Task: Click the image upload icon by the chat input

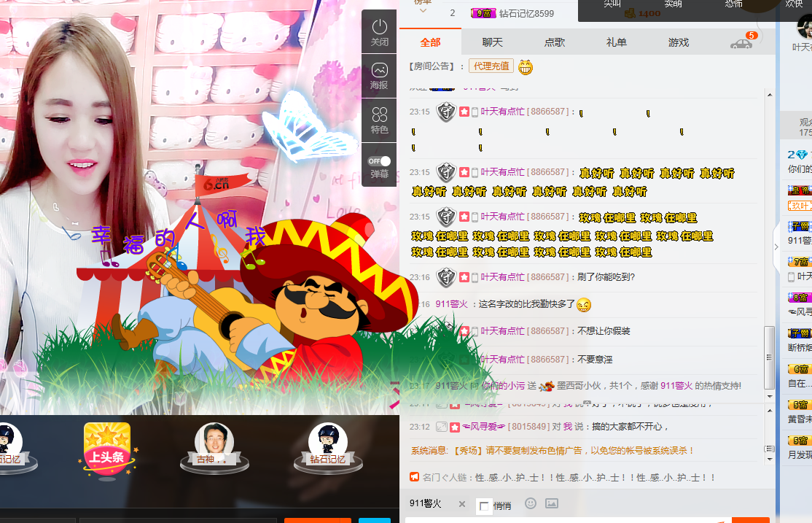Action: coord(552,503)
